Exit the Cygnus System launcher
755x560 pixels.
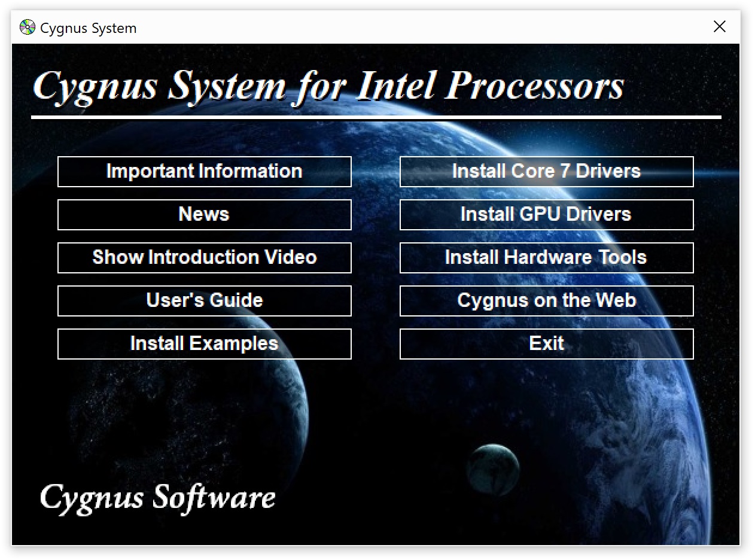[x=547, y=344]
